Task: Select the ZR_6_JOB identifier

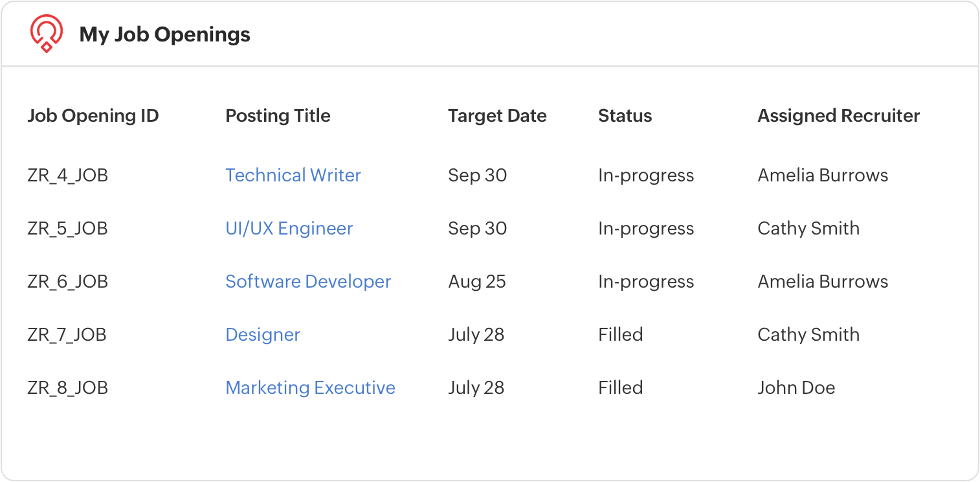Action: (x=69, y=281)
